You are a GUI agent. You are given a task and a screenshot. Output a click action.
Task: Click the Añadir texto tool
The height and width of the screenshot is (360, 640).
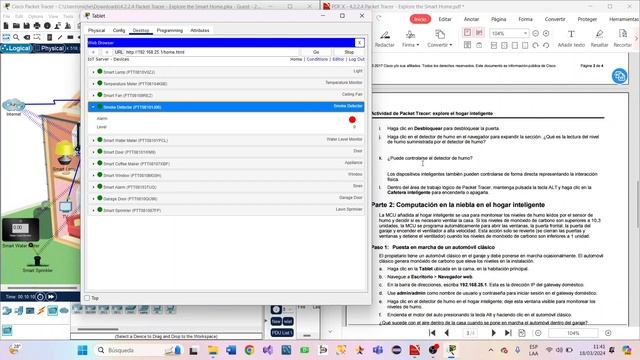click(571, 39)
